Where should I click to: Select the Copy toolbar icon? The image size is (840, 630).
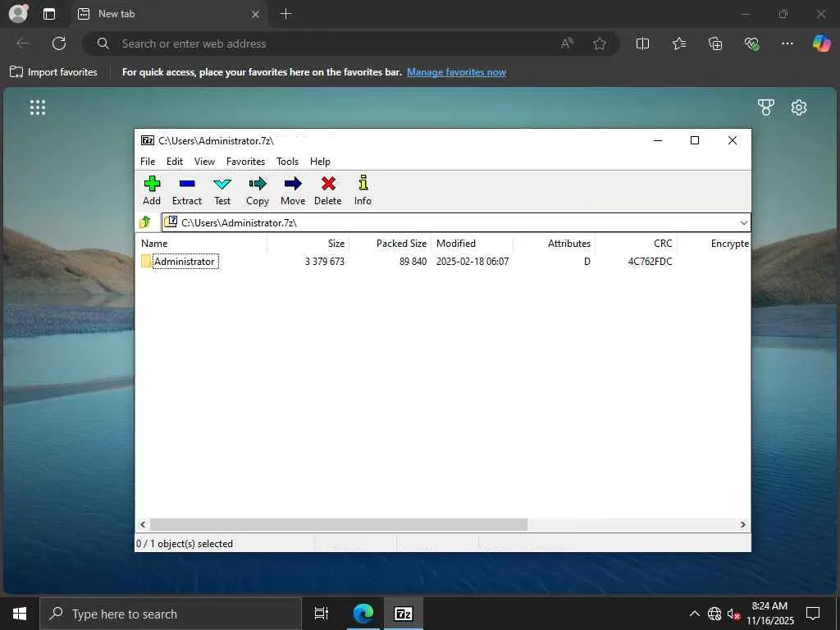(x=258, y=185)
